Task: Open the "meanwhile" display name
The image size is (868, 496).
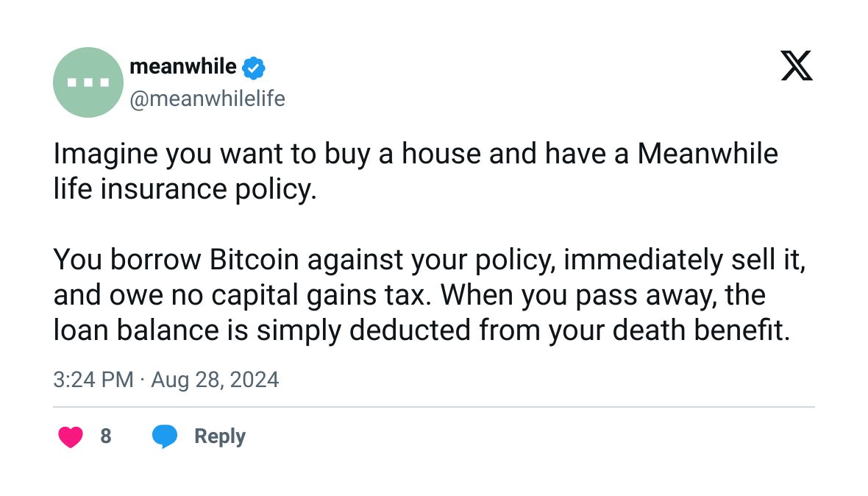Action: (182, 67)
